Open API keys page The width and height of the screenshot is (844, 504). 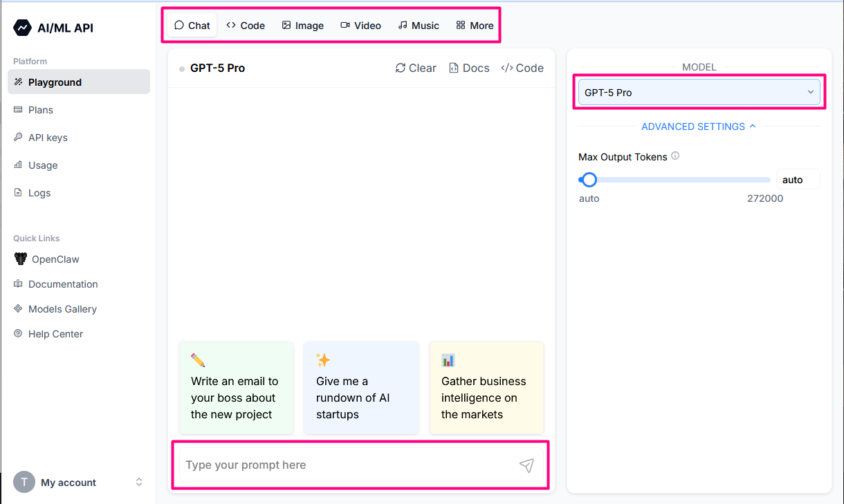(x=79, y=138)
